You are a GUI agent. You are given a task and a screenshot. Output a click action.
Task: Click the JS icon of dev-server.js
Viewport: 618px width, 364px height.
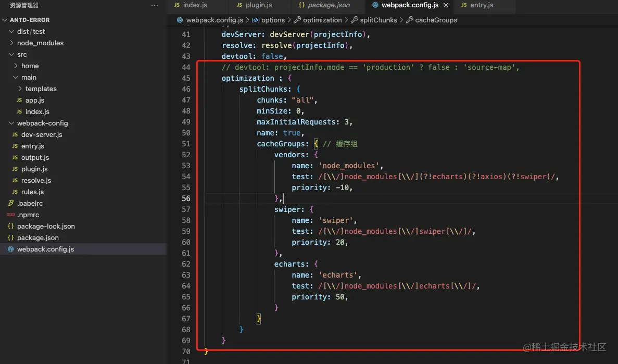[15, 134]
